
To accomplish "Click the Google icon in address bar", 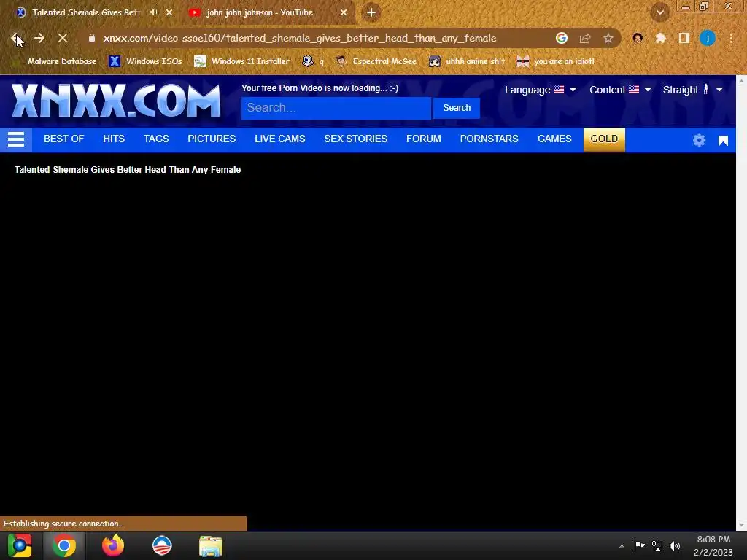I will pos(561,38).
